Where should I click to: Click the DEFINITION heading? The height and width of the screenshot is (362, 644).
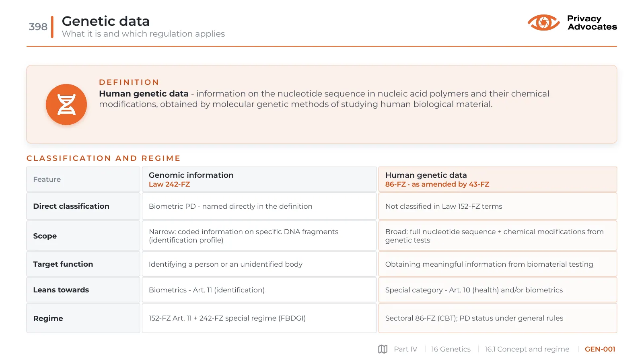pyautogui.click(x=129, y=82)
